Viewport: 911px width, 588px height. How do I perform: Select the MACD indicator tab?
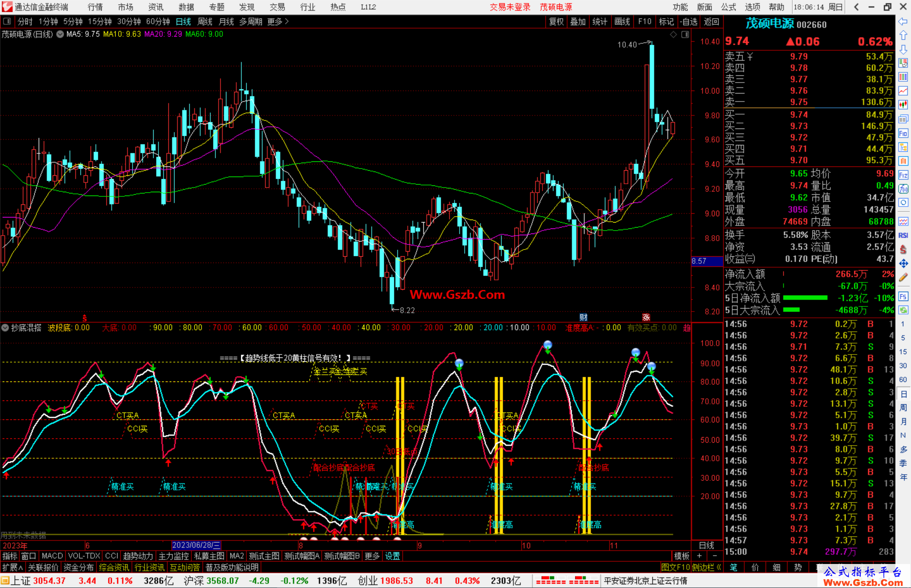click(52, 556)
